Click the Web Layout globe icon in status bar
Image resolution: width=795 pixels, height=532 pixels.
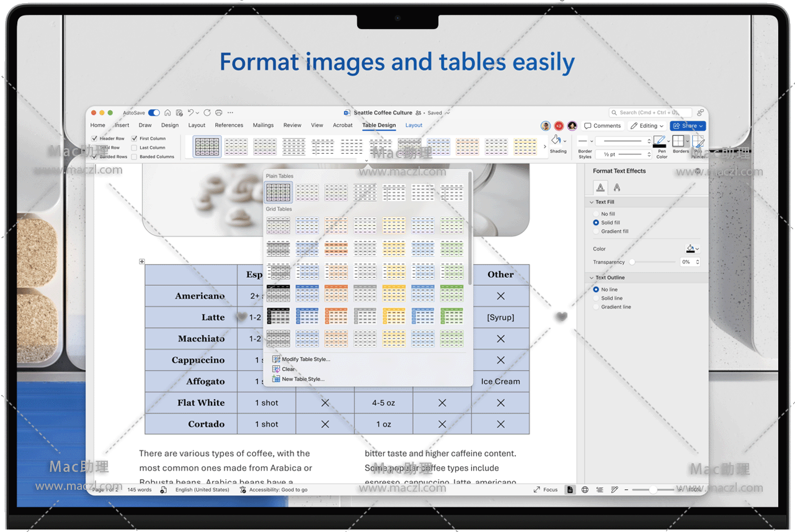[x=585, y=490]
